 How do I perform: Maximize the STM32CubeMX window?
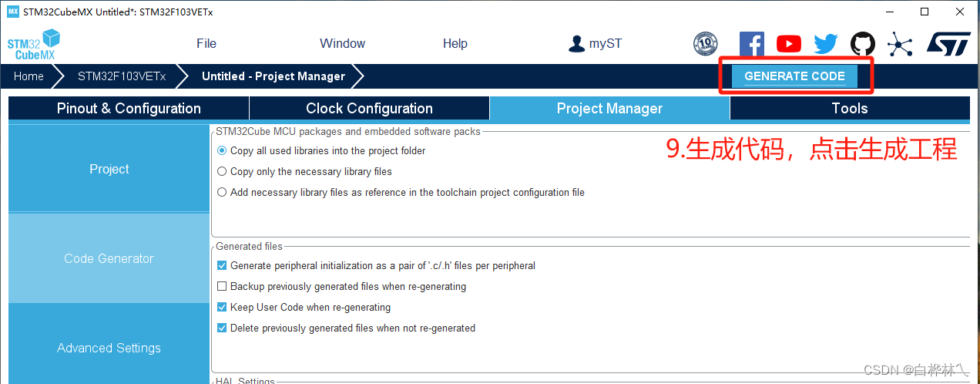click(925, 12)
